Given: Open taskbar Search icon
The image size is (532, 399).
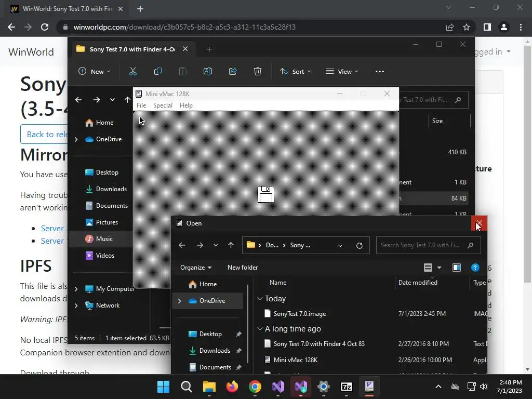Looking at the screenshot, I should tap(187, 387).
